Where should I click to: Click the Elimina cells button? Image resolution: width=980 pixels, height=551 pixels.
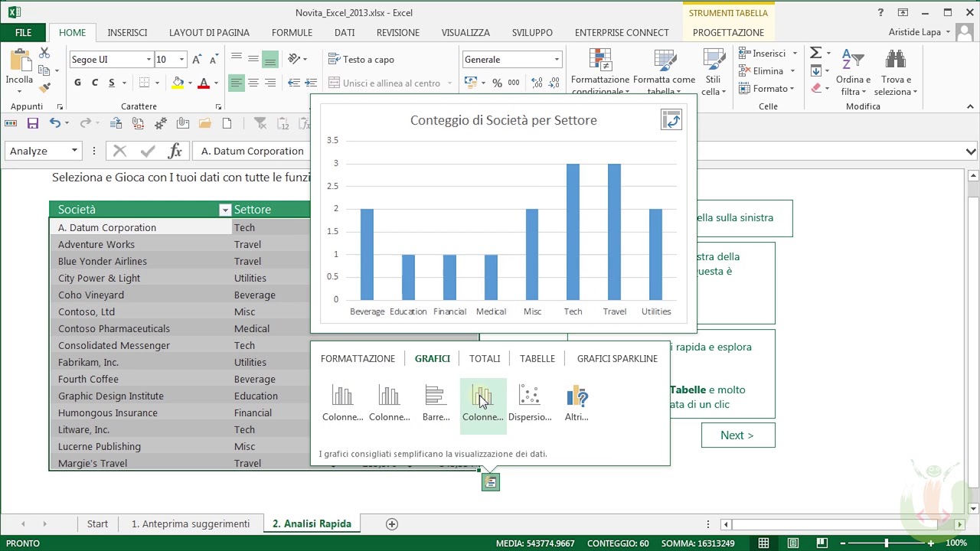click(x=768, y=71)
